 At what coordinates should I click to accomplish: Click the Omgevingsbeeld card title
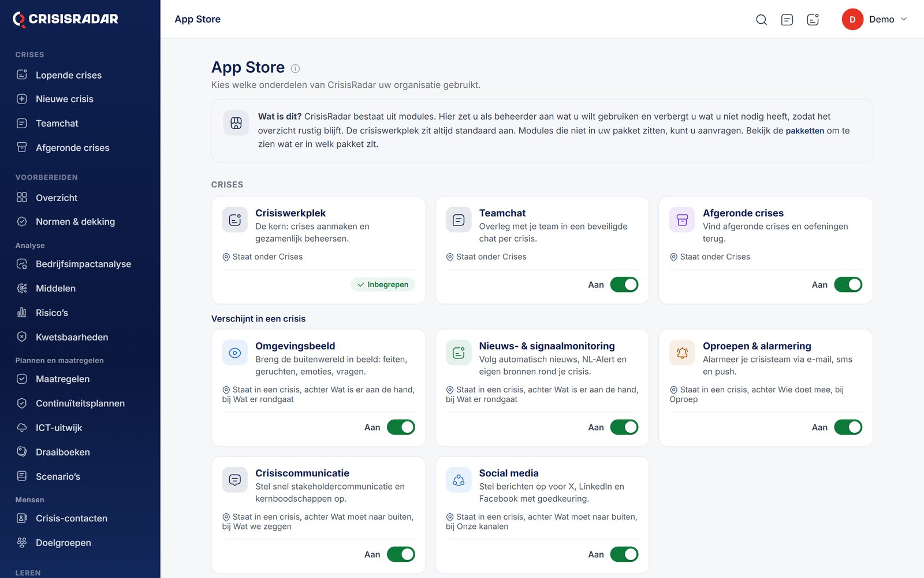(x=295, y=346)
